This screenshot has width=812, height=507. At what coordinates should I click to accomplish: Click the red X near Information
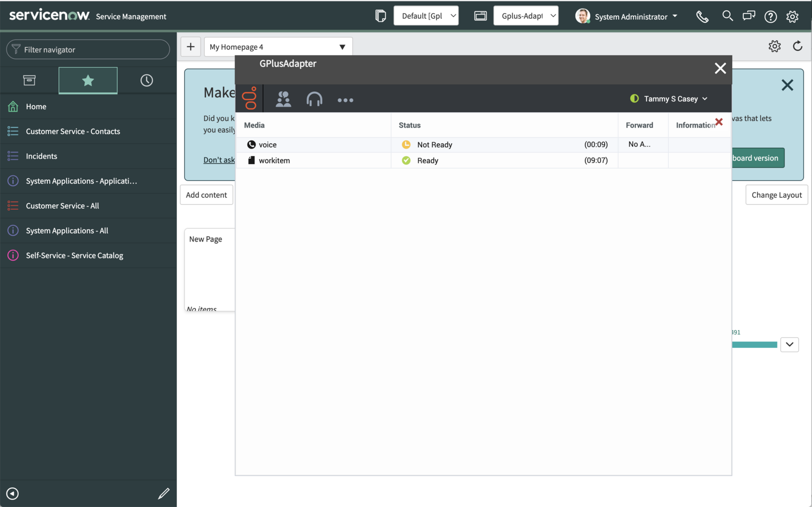click(x=719, y=122)
